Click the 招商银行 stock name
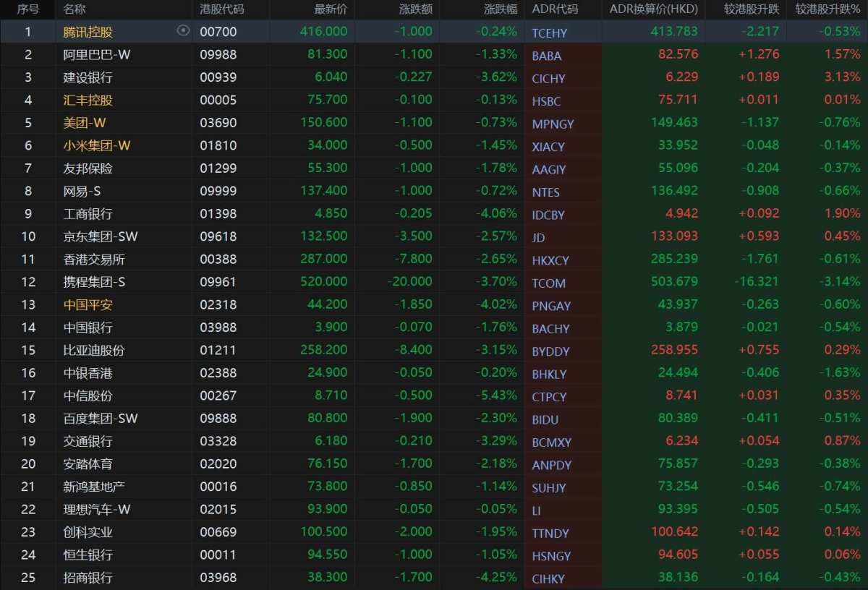The width and height of the screenshot is (868, 590). (x=88, y=578)
